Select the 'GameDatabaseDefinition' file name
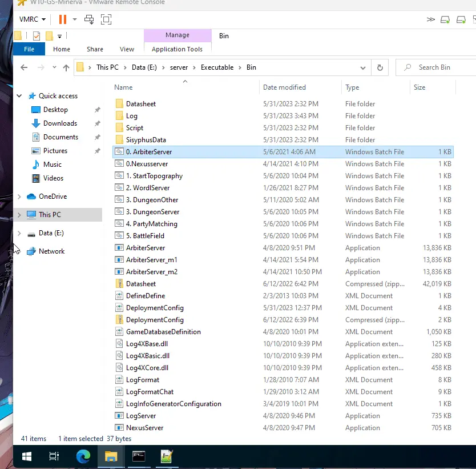This screenshot has width=476, height=469. (163, 332)
